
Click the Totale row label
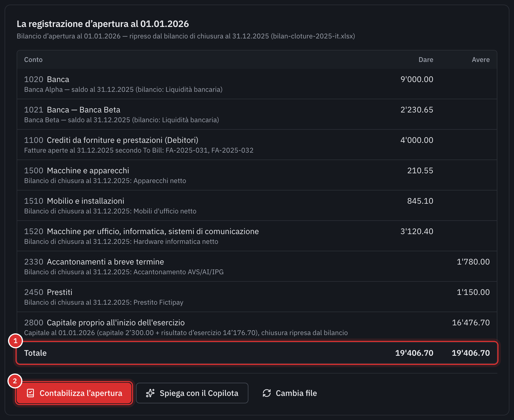[35, 353]
